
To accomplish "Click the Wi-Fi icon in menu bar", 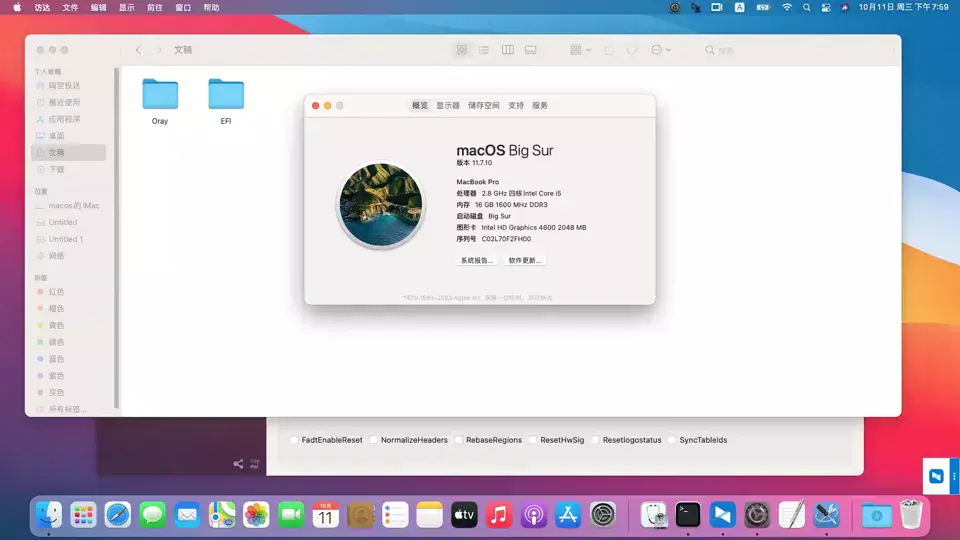I will pos(787,7).
